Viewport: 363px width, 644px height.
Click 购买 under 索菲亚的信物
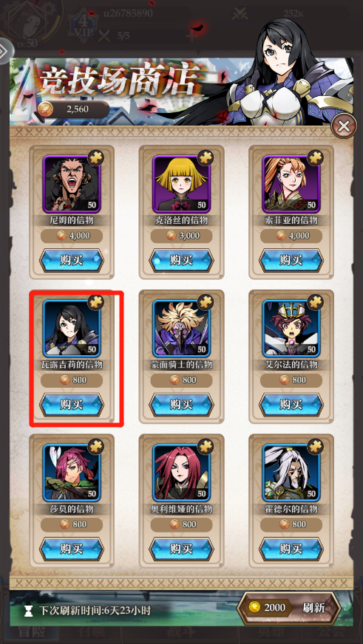pos(291,261)
